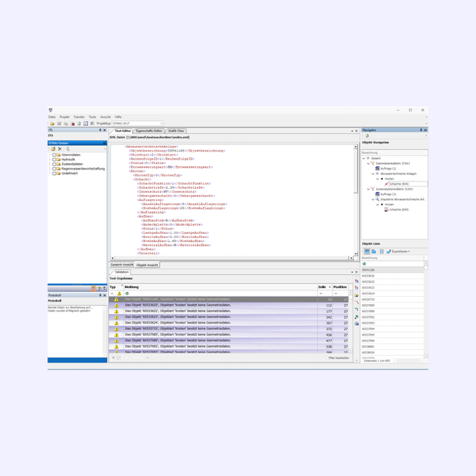Collapse Inspizierte Abwassertechnische Anlagen node
This screenshot has height=476, width=476.
click(373, 199)
